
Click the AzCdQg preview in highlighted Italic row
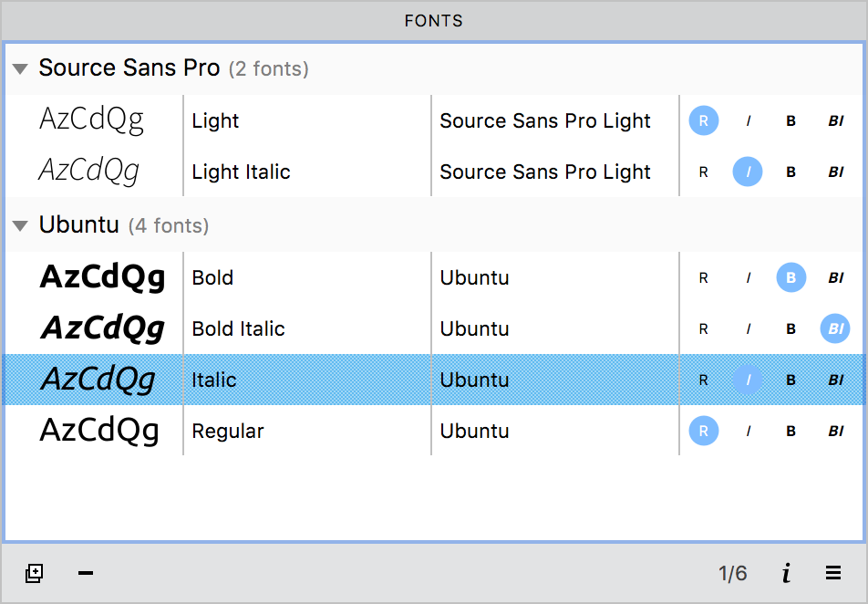coord(98,380)
